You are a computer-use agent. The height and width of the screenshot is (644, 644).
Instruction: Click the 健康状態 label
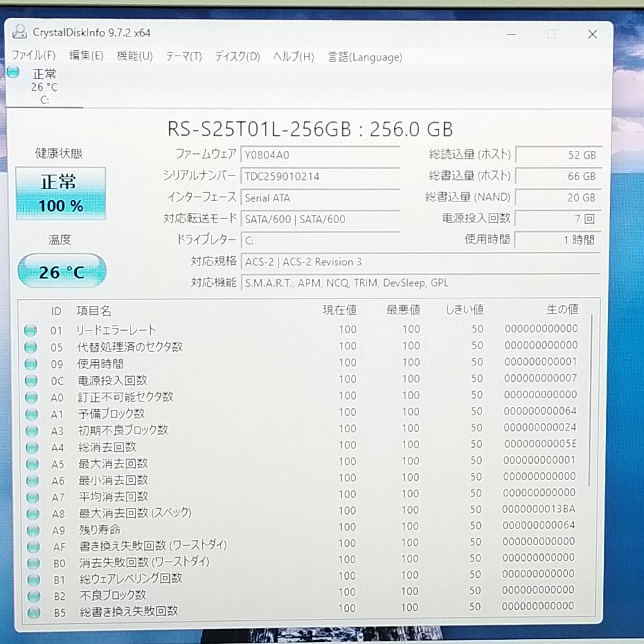tap(58, 153)
